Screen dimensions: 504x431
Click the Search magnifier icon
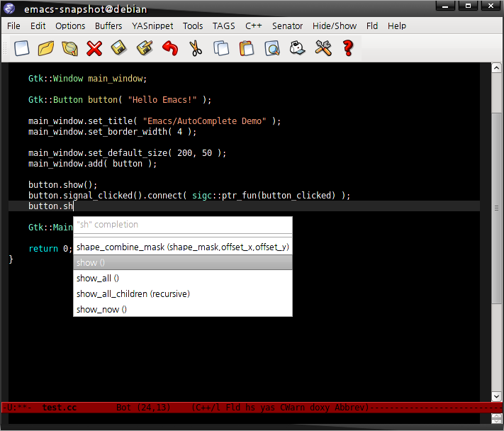[272, 48]
